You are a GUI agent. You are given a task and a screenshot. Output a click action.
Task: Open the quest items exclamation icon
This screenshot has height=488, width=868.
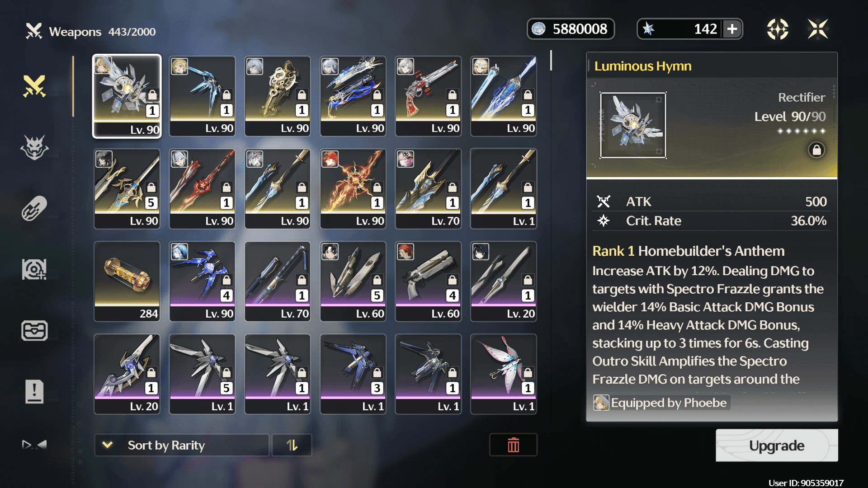coord(34,391)
